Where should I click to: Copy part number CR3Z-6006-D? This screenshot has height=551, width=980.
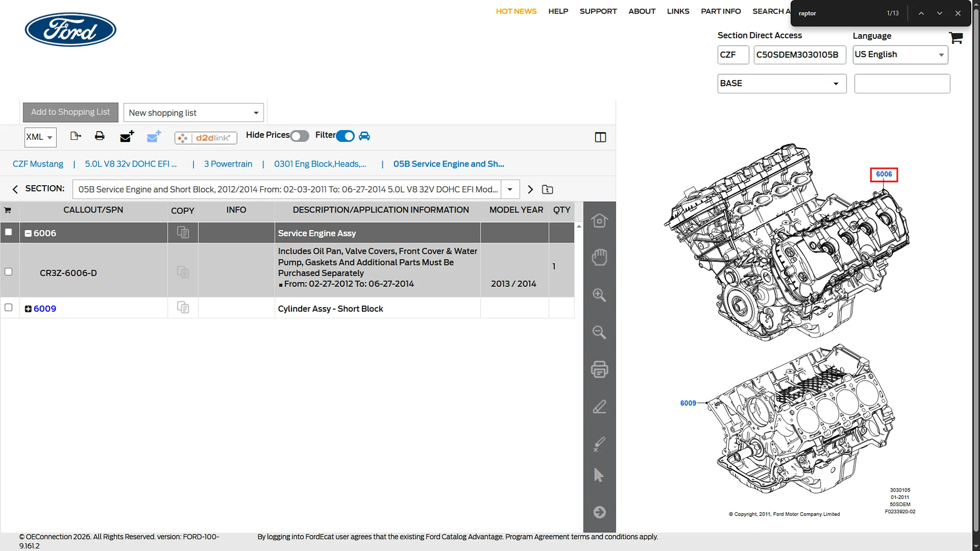pyautogui.click(x=183, y=272)
